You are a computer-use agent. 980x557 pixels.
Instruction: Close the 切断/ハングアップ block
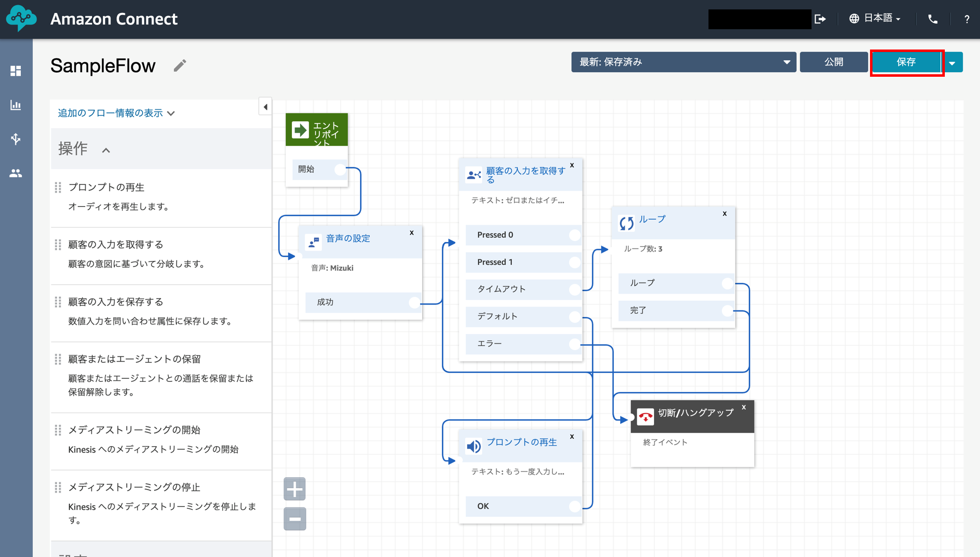coord(744,407)
